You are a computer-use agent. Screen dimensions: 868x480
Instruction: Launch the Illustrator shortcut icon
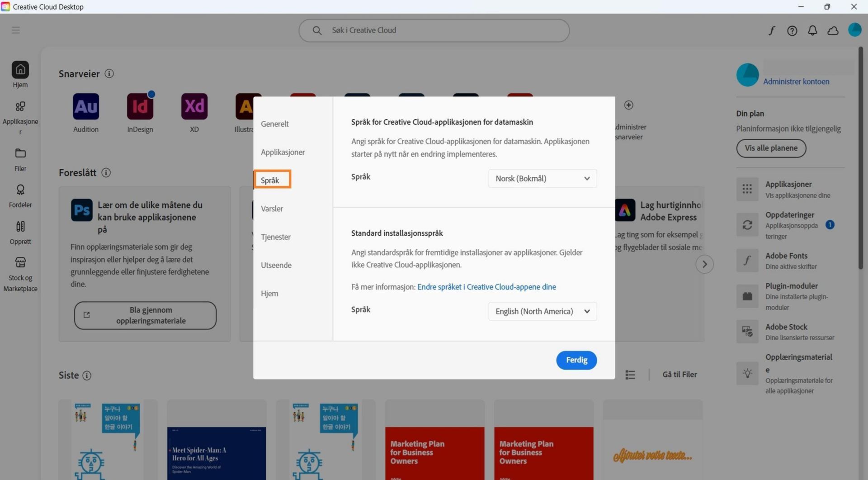click(x=245, y=106)
